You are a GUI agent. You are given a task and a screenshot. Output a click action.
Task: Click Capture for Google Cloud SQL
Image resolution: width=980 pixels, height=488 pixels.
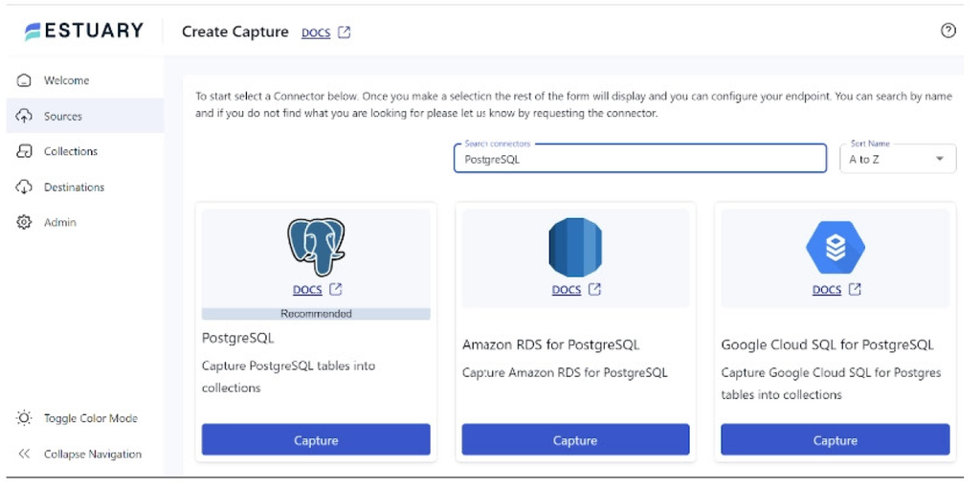click(835, 440)
